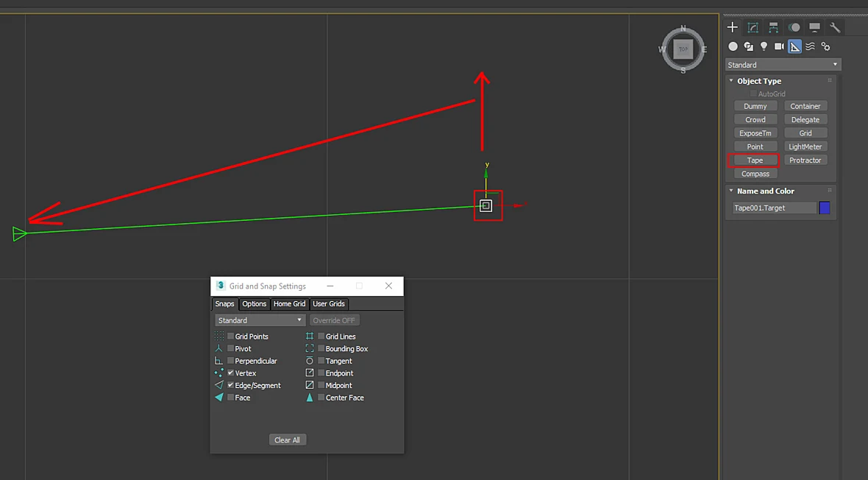The height and width of the screenshot is (480, 868).
Task: Switch to the Options tab
Action: pyautogui.click(x=254, y=304)
